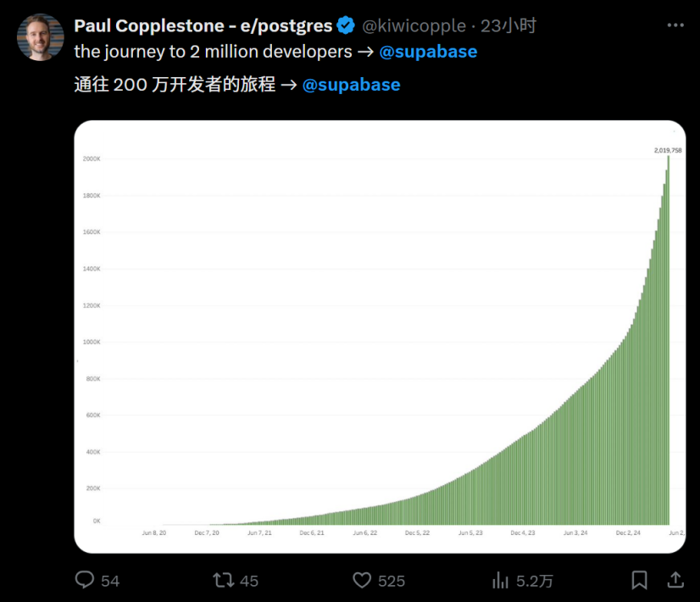The height and width of the screenshot is (602, 700).
Task: Toggle the heart like button
Action: [x=362, y=580]
